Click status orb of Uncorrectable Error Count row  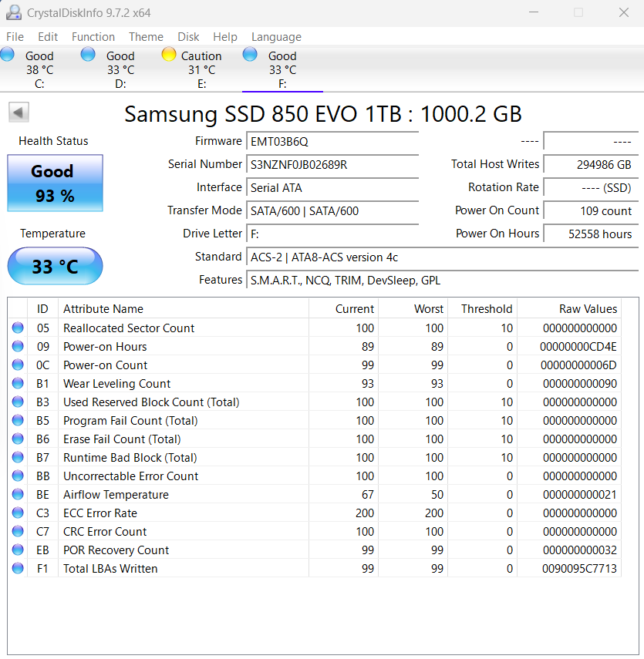[18, 476]
